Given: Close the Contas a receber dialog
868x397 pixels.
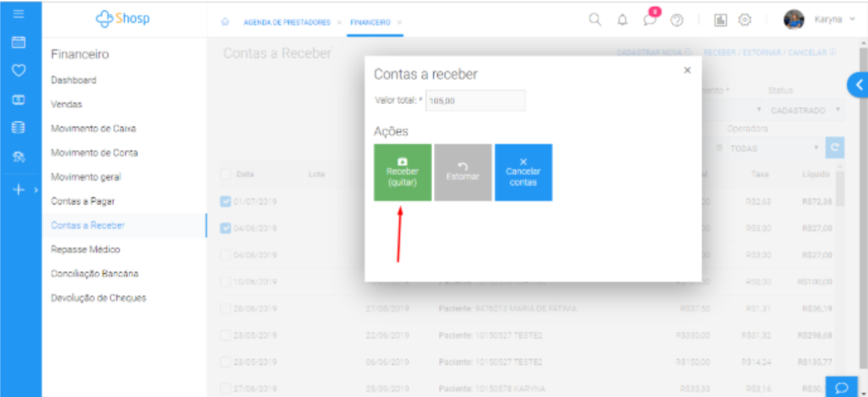Looking at the screenshot, I should 687,71.
